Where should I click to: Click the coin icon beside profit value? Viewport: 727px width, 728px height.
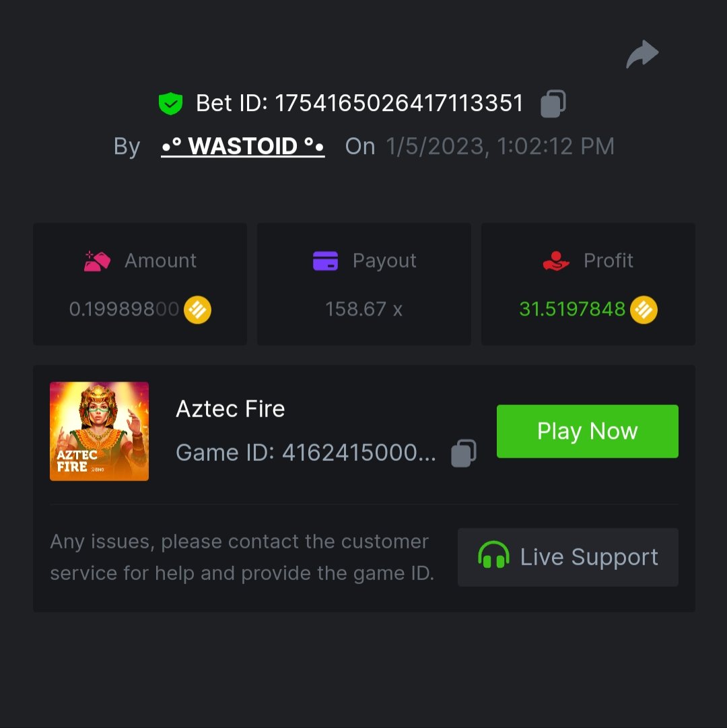tap(644, 310)
